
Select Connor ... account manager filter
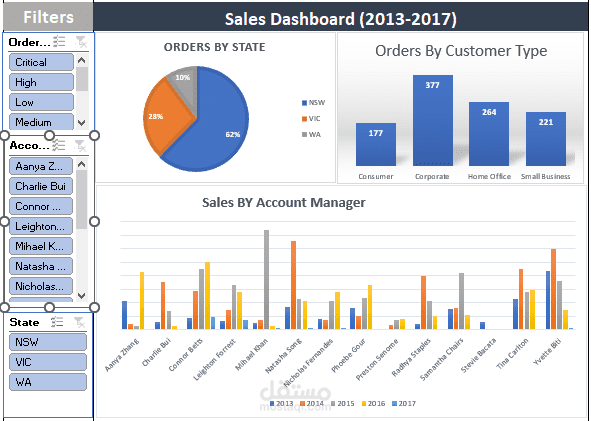click(41, 206)
